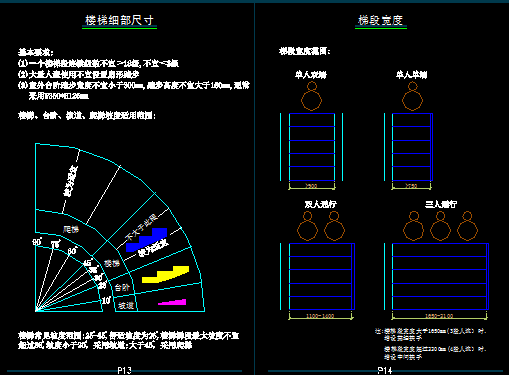
Task: Select the yellow step profile shape
Action: pos(165,274)
